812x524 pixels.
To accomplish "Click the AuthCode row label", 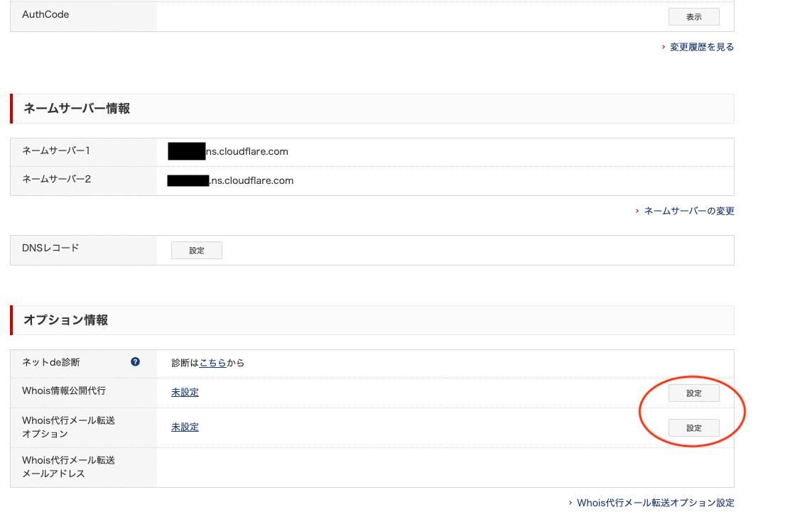I will [x=45, y=14].
